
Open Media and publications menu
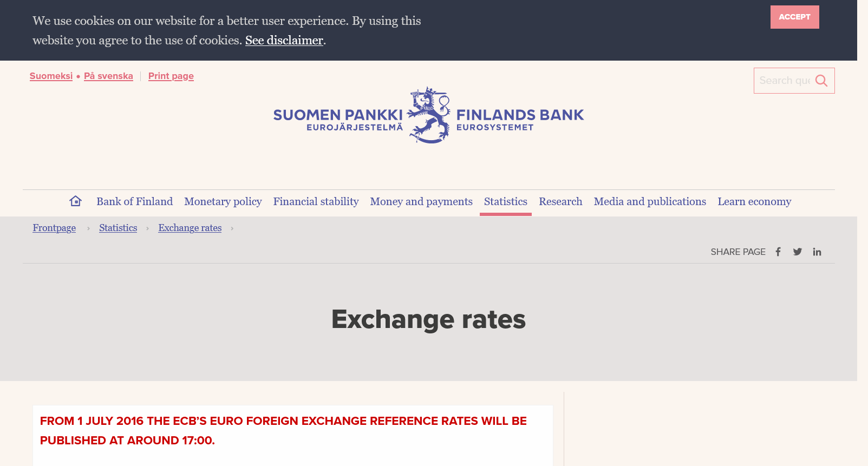pos(650,202)
